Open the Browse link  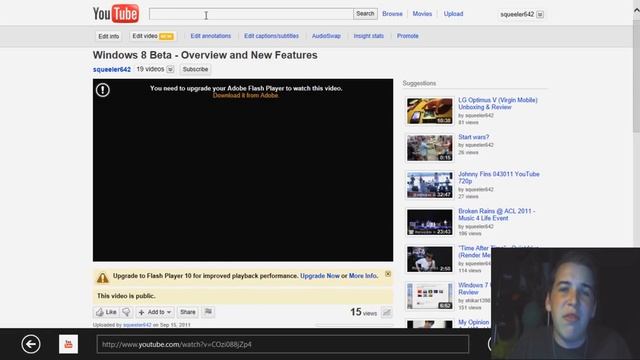tap(392, 14)
